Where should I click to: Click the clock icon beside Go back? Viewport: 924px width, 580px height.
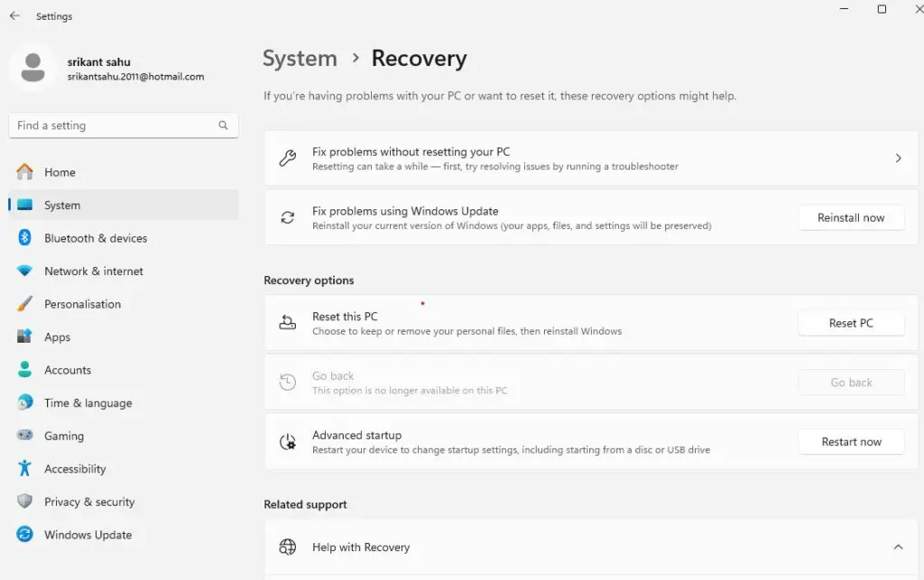288,382
